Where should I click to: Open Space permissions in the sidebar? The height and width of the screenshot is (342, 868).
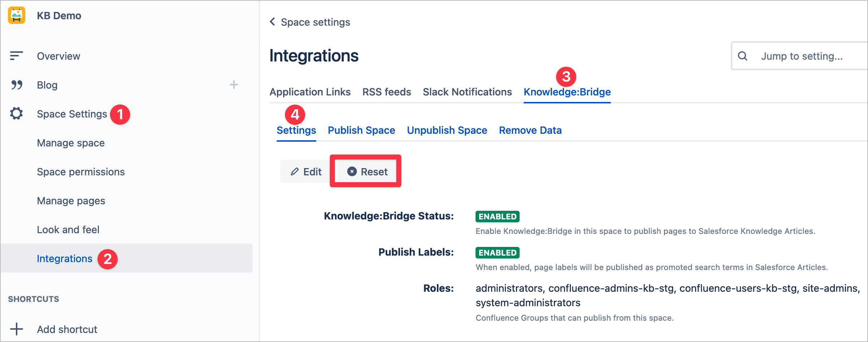pyautogui.click(x=81, y=172)
